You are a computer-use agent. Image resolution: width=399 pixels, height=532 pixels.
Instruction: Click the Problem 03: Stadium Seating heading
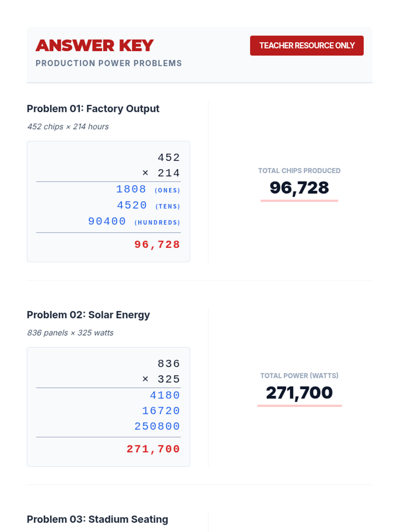click(97, 519)
